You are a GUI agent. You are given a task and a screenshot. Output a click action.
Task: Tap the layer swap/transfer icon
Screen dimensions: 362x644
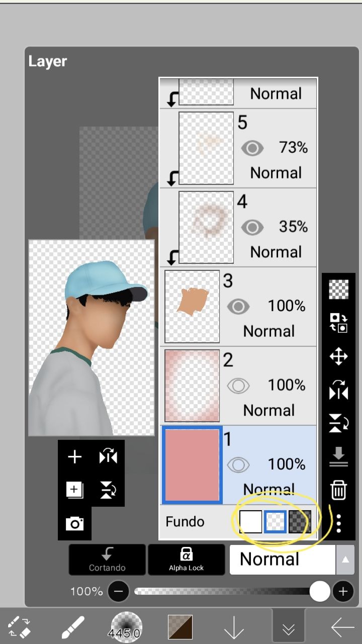coord(338,323)
